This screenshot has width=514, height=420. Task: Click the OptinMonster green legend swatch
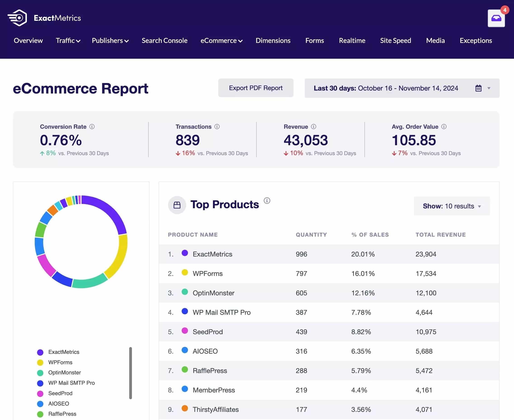[40, 373]
